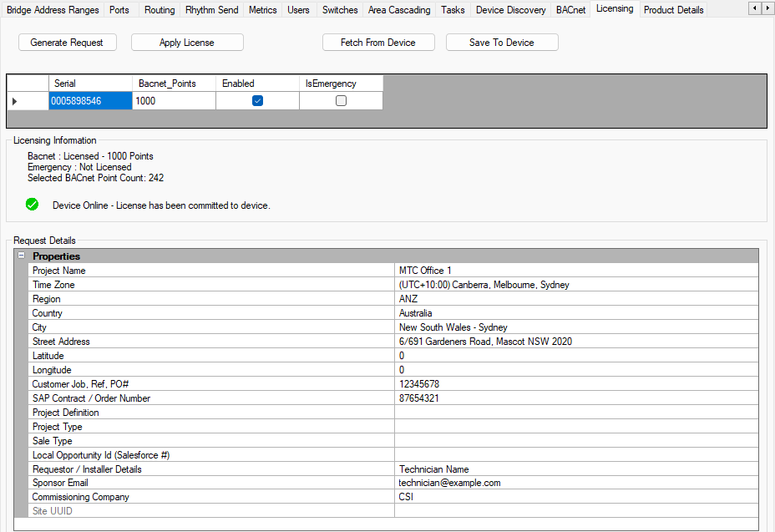Image resolution: width=775 pixels, height=532 pixels.
Task: Select the Bridge Address Ranges tab
Action: pos(53,10)
